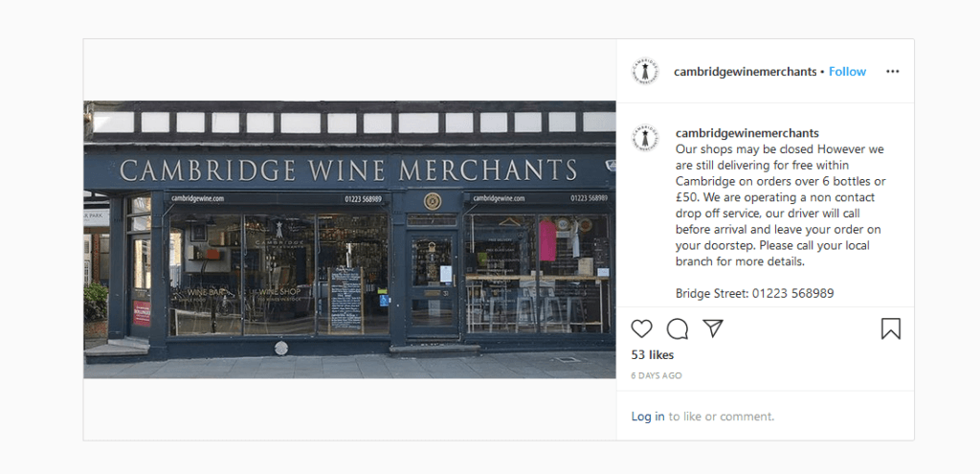Share post via the paper plane icon
The height and width of the screenshot is (474, 980).
713,328
